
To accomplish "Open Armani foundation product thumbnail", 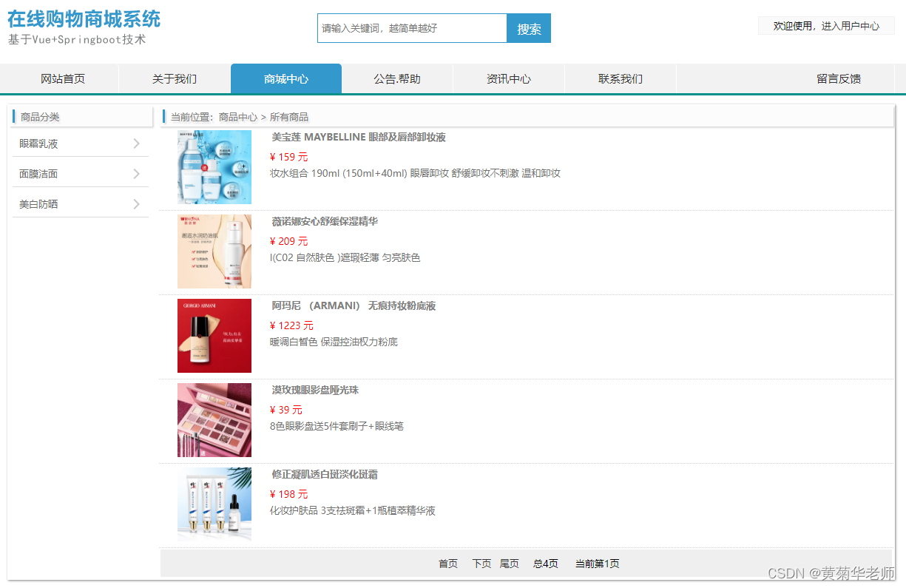I will pyautogui.click(x=214, y=336).
